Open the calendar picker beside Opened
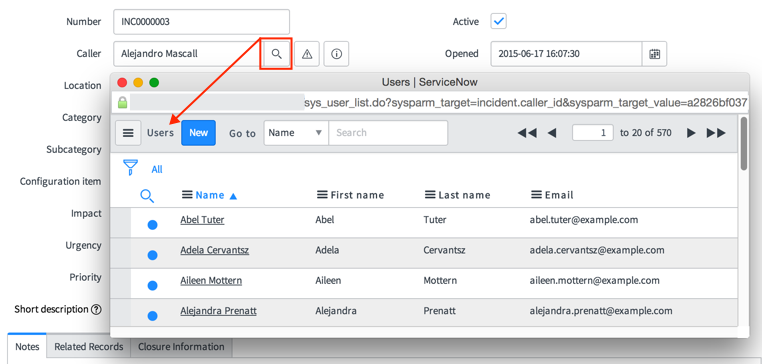This screenshot has width=762, height=364. click(655, 54)
